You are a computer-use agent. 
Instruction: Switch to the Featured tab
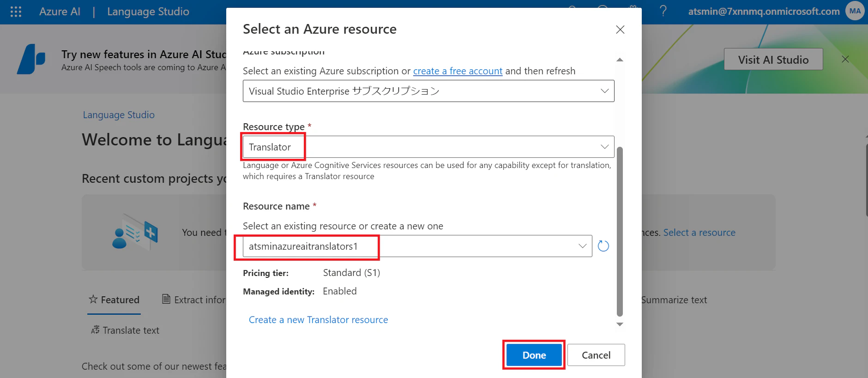point(114,300)
